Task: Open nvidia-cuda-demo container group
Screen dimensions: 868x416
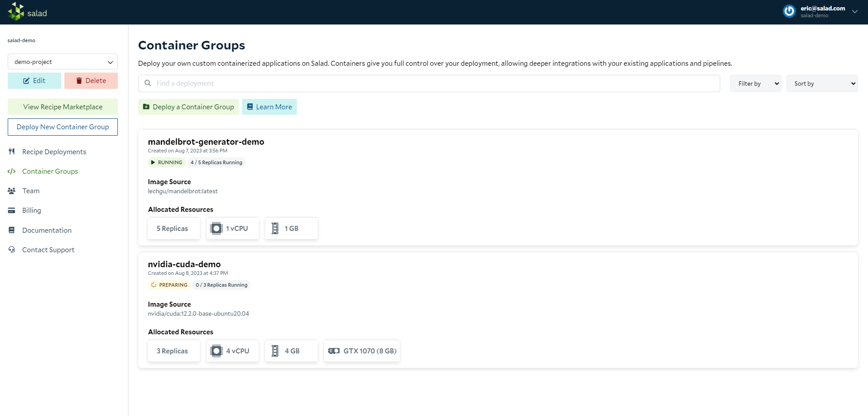Action: coord(184,264)
